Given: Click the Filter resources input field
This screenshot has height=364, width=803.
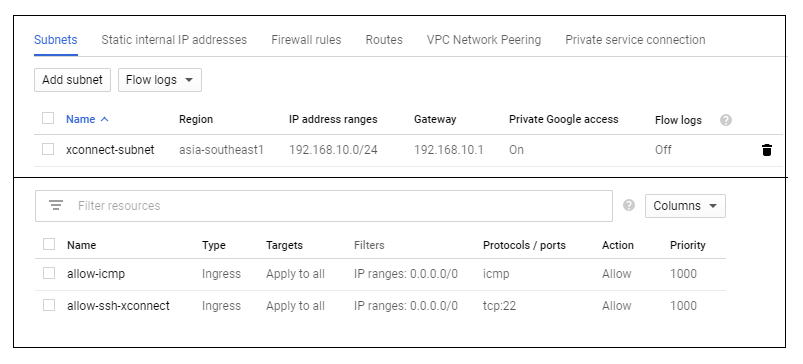Looking at the screenshot, I should (324, 206).
